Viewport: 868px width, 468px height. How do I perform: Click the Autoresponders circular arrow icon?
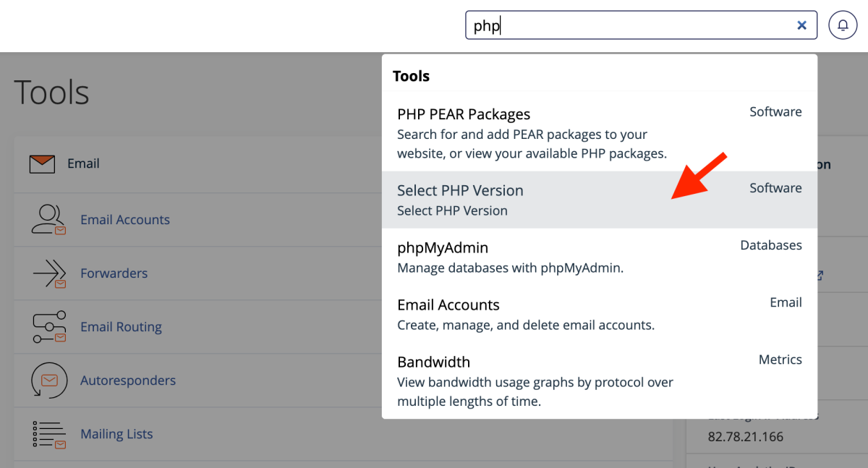(48, 380)
